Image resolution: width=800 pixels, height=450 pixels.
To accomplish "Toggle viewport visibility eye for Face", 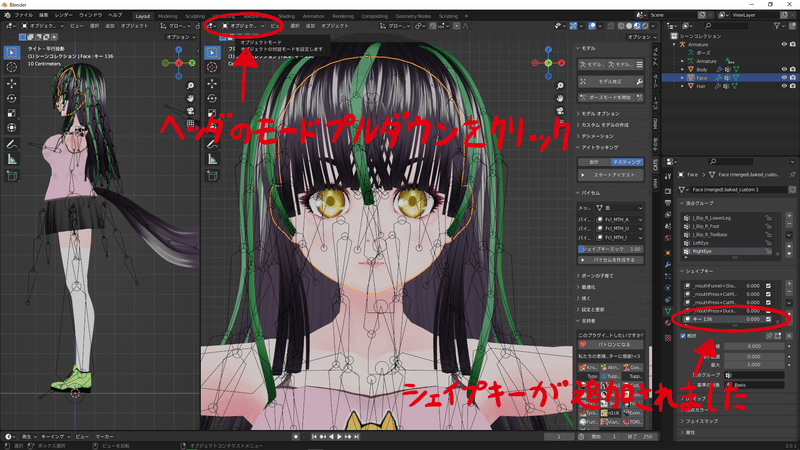I will click(784, 78).
